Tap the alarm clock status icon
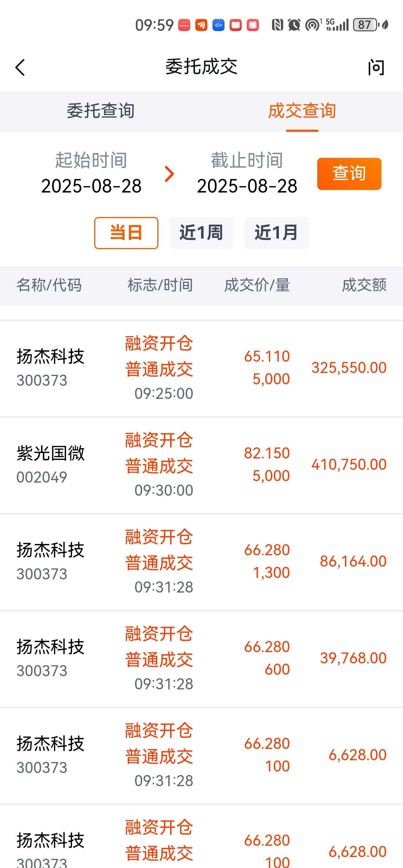This screenshot has width=403, height=868. point(294,25)
